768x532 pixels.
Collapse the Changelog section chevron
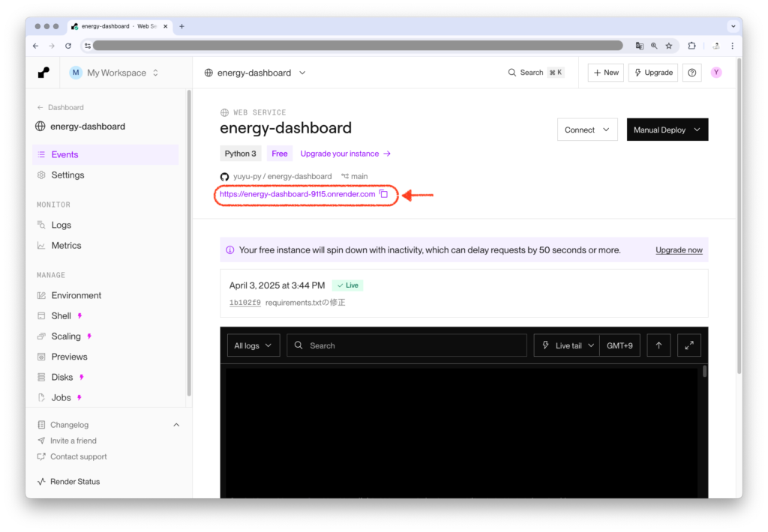[x=176, y=425]
